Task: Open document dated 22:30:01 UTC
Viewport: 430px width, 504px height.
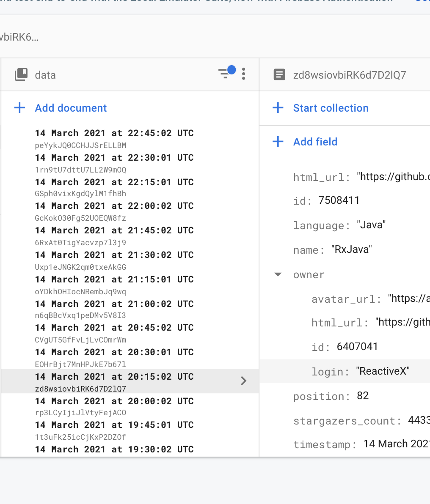Action: coord(114,157)
